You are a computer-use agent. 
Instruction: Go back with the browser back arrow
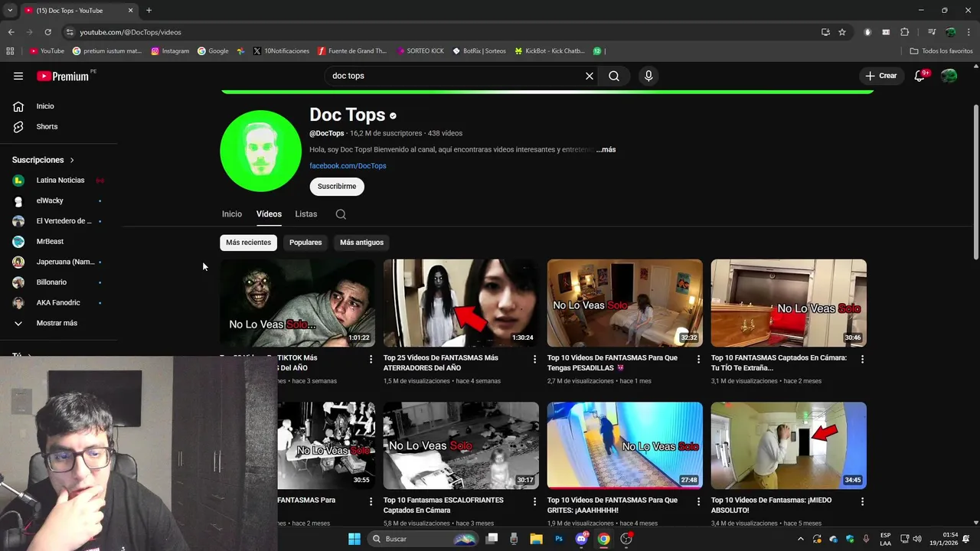click(11, 32)
